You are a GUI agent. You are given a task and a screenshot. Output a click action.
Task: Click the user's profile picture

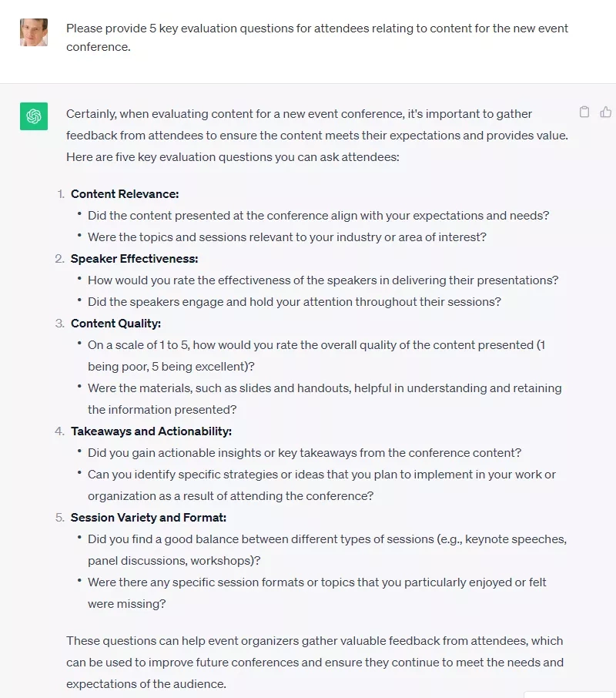point(33,32)
